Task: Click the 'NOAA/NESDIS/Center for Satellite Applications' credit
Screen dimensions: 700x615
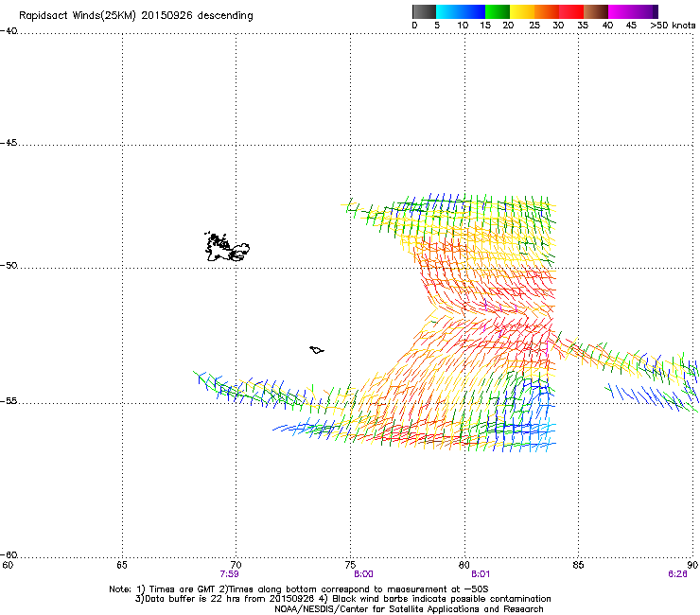Action: (x=409, y=609)
